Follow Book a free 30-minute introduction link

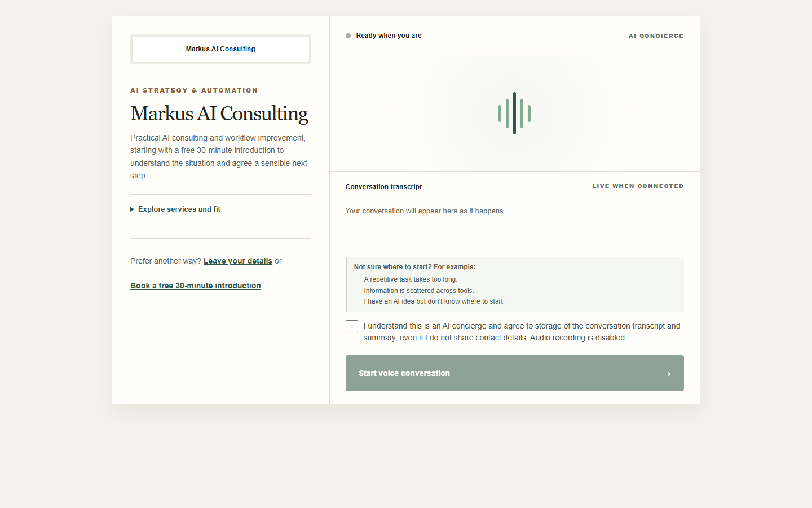196,286
